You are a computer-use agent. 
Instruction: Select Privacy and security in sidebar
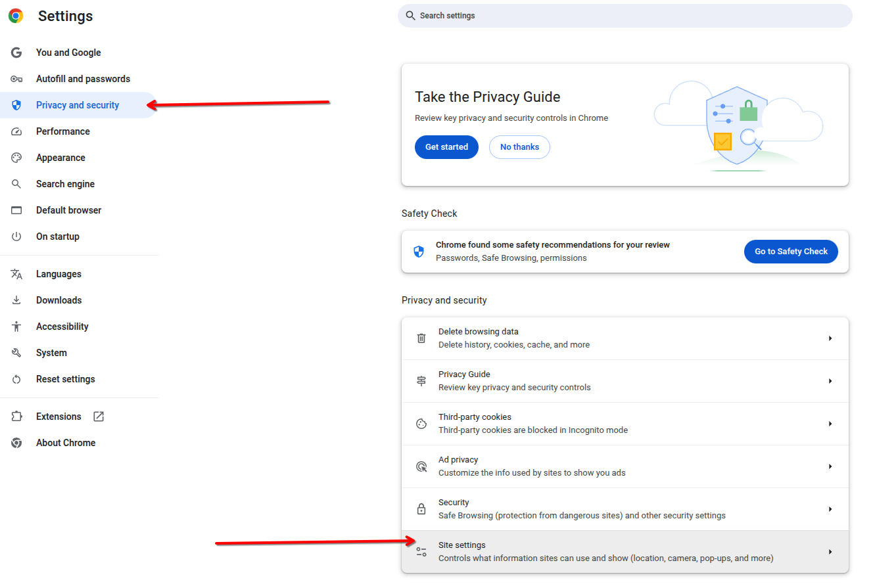coord(79,105)
